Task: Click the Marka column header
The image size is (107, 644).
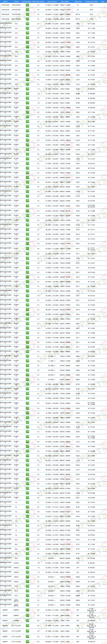Action: pyautogui.click(x=5, y=1)
